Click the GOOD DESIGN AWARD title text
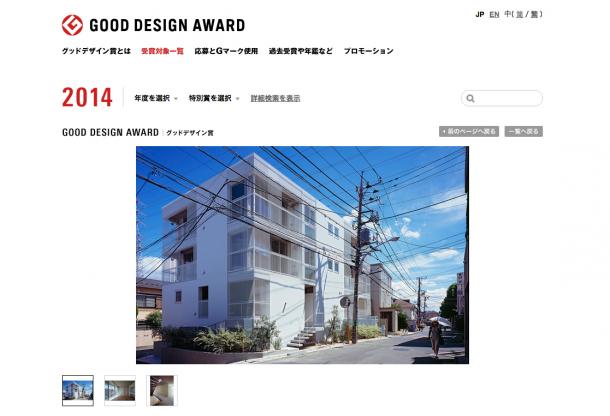 (167, 25)
